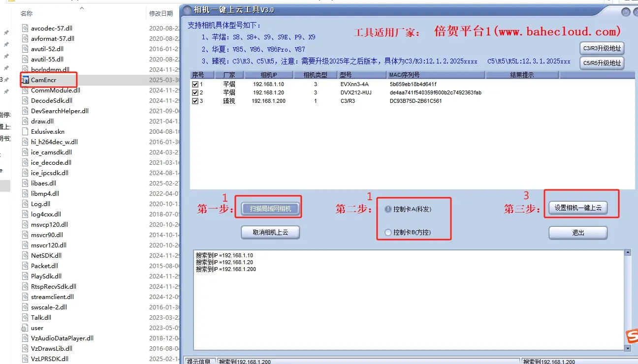Click the PlaySdk.dll file icon
Screen dimensions: 638x364
[x=24, y=276]
